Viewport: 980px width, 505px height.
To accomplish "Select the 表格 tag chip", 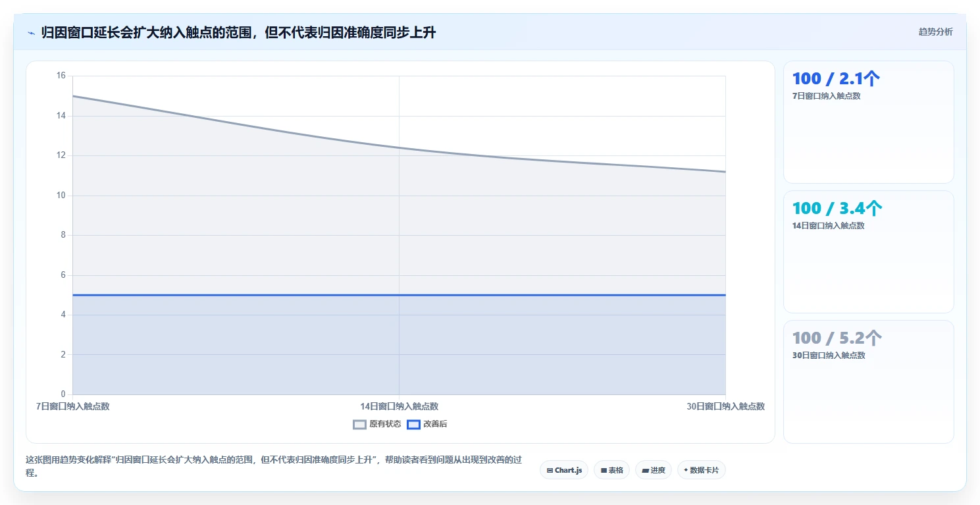I will pyautogui.click(x=611, y=470).
